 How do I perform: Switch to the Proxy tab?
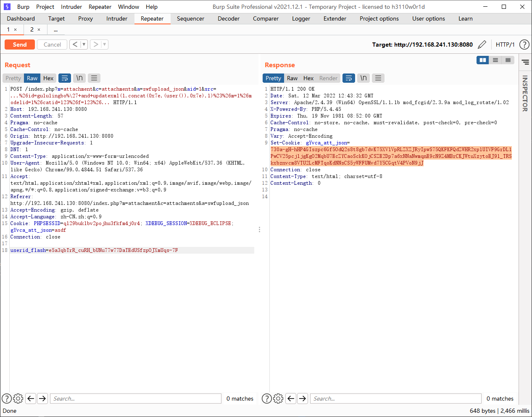[85, 18]
